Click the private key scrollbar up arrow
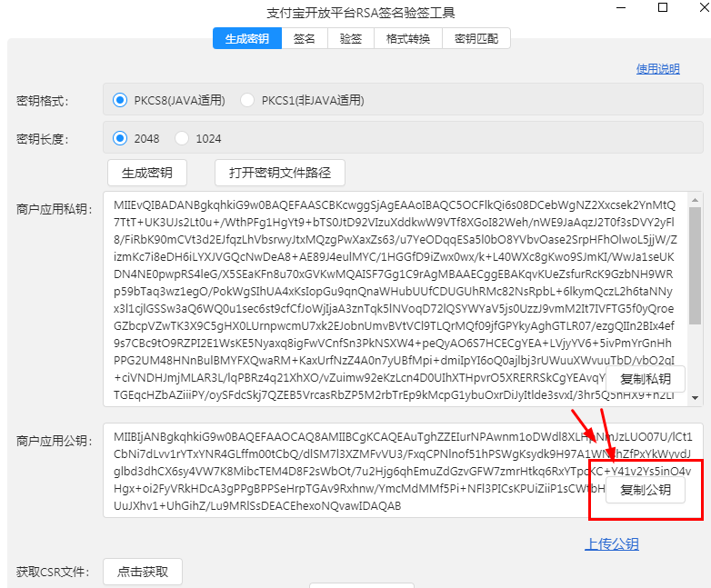The width and height of the screenshot is (711, 588). [x=696, y=199]
